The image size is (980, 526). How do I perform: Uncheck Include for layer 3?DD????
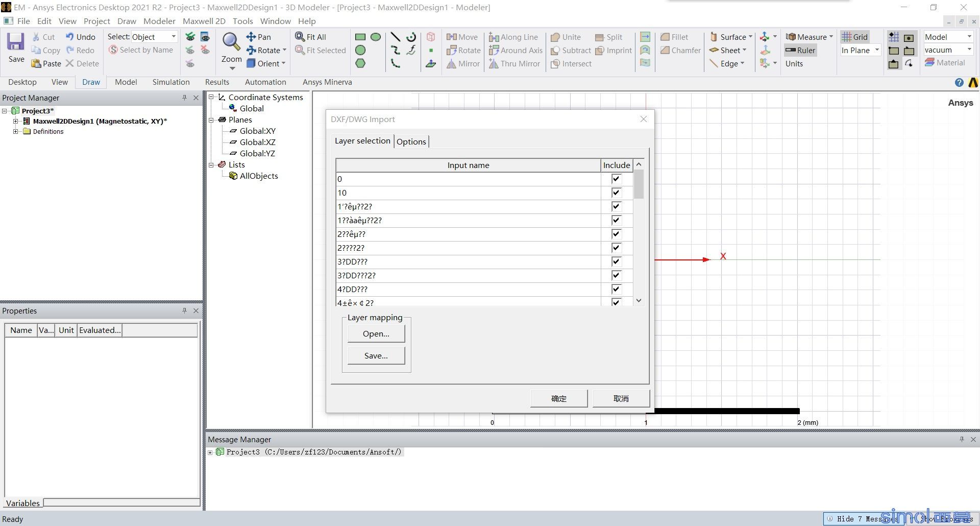(x=616, y=261)
